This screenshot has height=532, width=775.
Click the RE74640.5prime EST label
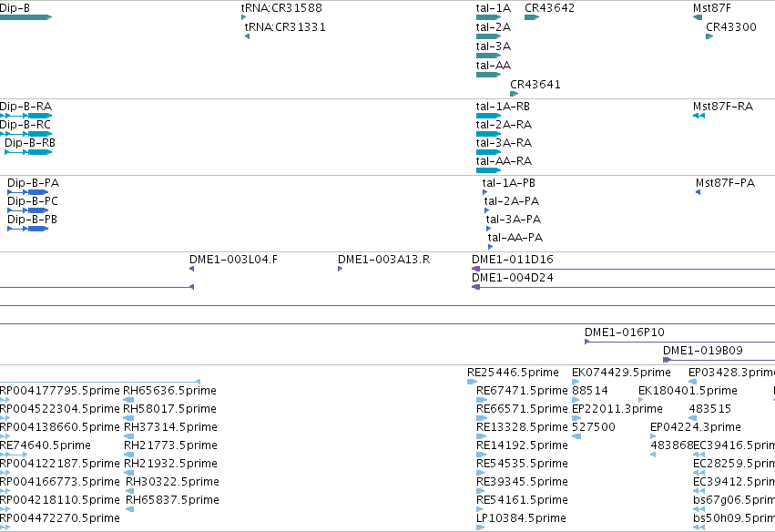click(x=46, y=445)
